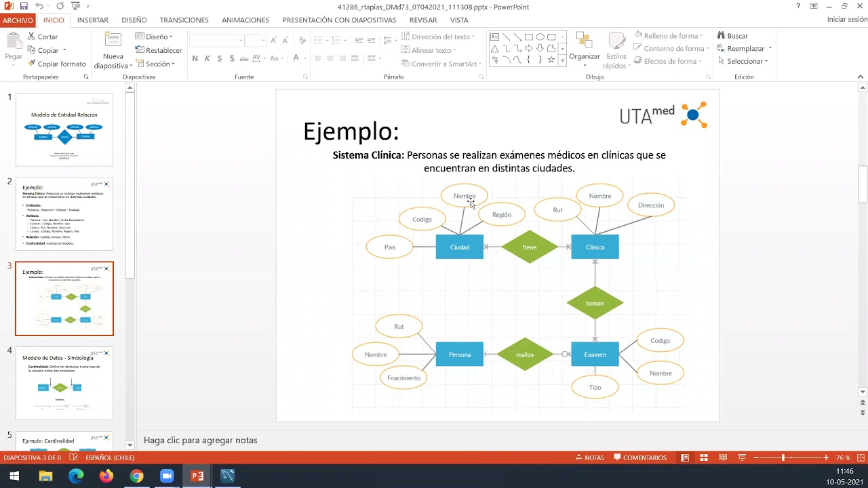Expand the Copiar dropdown arrow

coord(64,50)
